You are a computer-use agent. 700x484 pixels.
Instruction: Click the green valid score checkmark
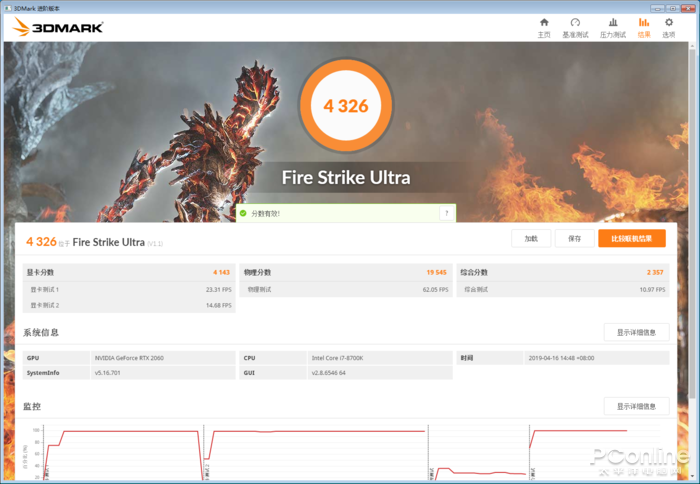coord(243,213)
